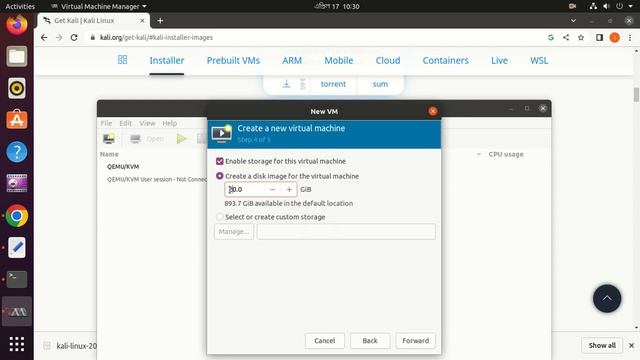Viewport: 640px width, 360px height.
Task: Open clock and calendar in top bar
Action: [337, 7]
